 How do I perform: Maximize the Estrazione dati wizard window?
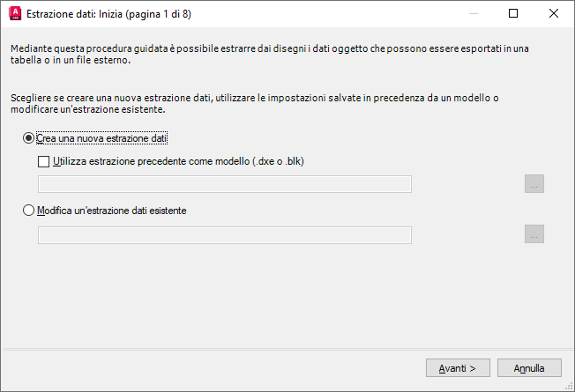tap(513, 14)
